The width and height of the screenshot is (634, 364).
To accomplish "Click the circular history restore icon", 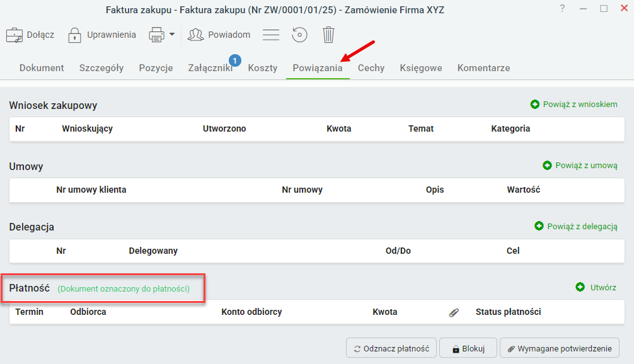I will pyautogui.click(x=299, y=35).
